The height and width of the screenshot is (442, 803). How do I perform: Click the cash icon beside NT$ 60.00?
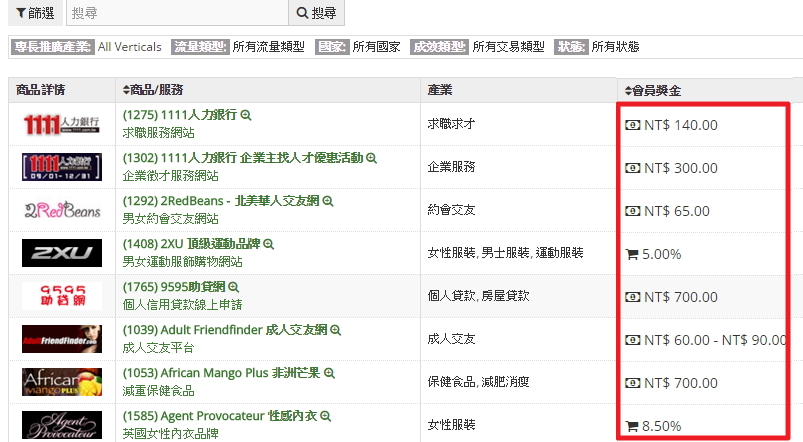pyautogui.click(x=632, y=340)
